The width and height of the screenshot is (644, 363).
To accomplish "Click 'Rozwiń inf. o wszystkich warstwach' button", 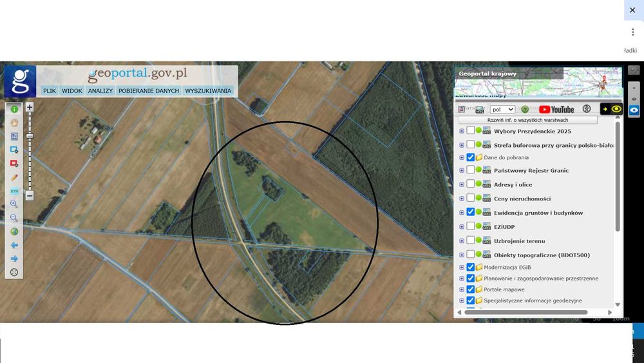I will click(x=528, y=120).
